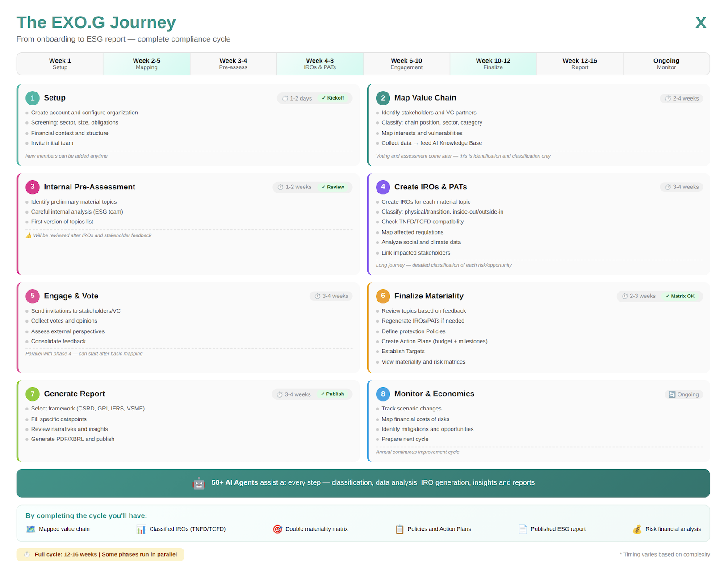Switch to the Week 4-8 IROs & PATs tab

[x=320, y=64]
